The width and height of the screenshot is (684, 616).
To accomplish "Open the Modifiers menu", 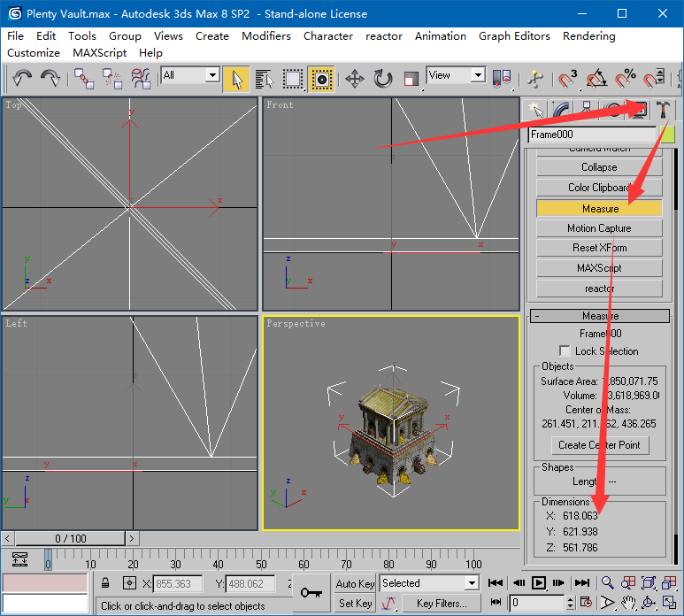I will pos(266,35).
